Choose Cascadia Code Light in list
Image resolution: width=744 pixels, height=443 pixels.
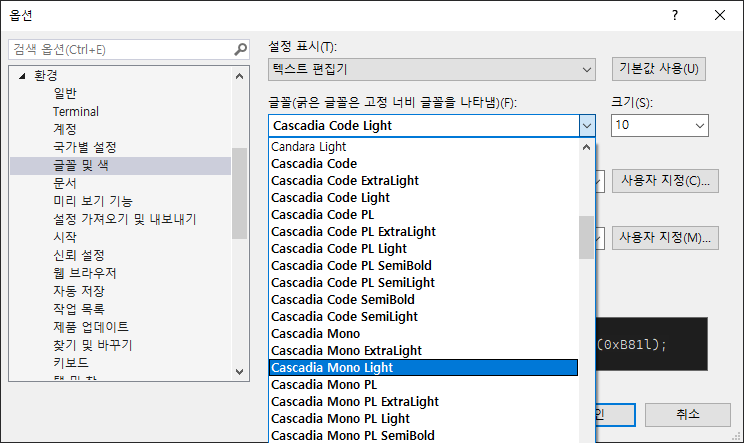[x=423, y=198]
